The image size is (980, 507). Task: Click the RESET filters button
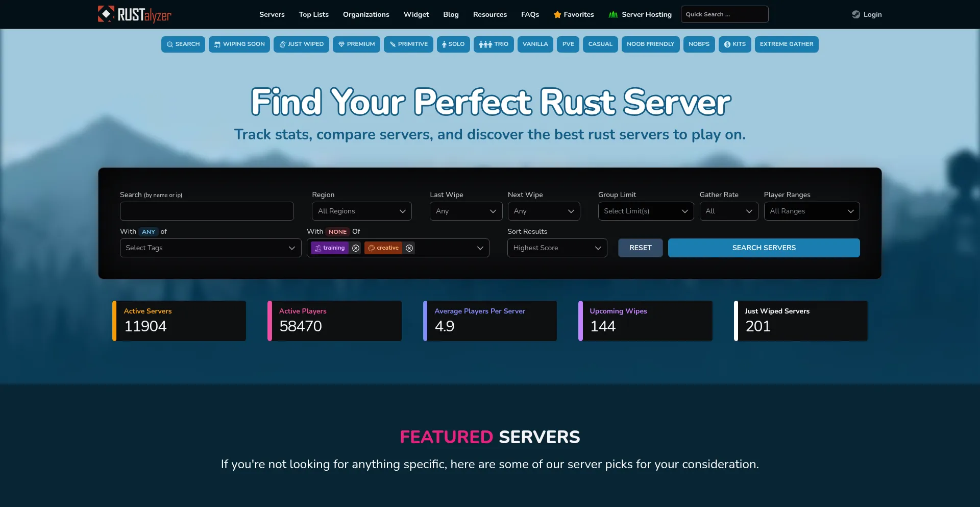click(x=640, y=248)
